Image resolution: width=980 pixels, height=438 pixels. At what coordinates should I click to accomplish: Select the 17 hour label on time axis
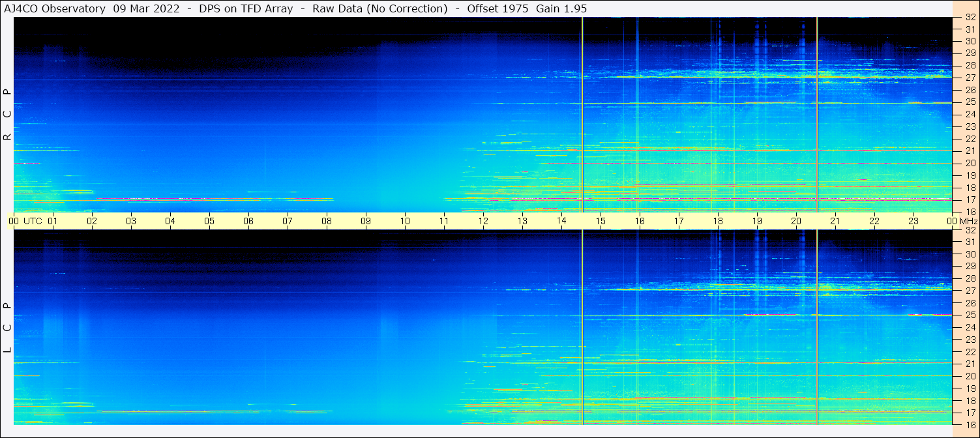(679, 221)
